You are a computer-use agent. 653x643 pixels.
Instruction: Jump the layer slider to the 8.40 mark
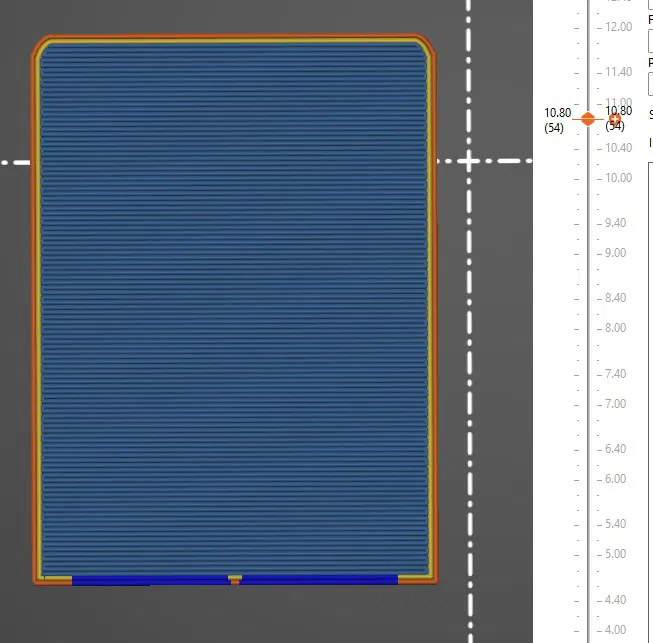[616, 298]
